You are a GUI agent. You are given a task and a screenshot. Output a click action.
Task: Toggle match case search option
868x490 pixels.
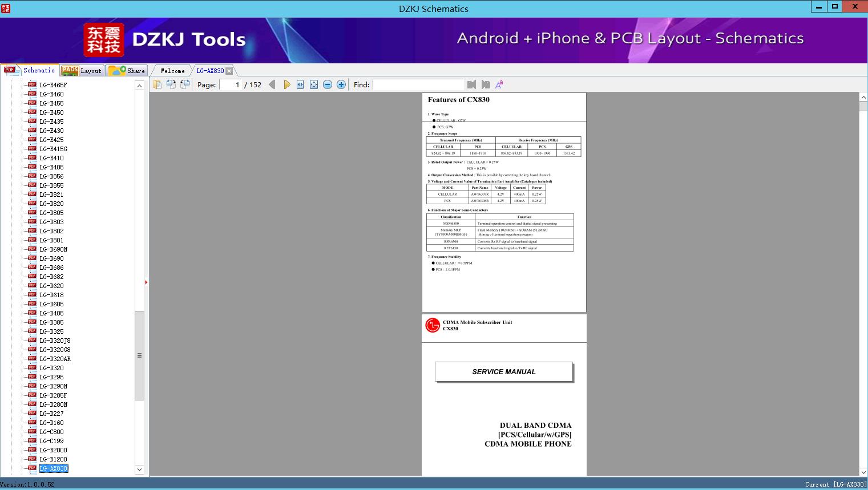coord(499,84)
